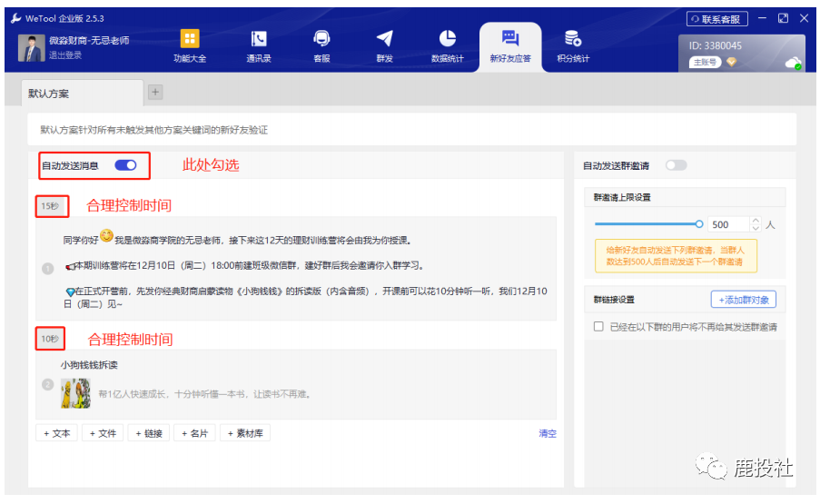
Task: Click the + 链接 button
Action: 149,433
